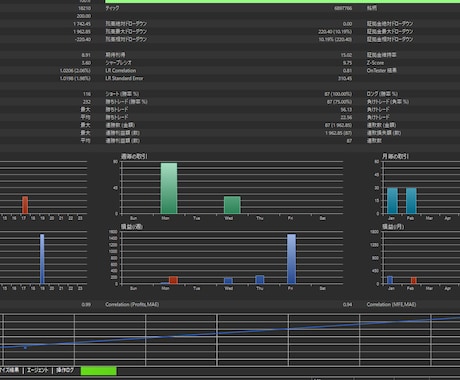460x380 pixels.
Task: Click the tall blue bar in hourly profit chart
Action: click(42, 259)
